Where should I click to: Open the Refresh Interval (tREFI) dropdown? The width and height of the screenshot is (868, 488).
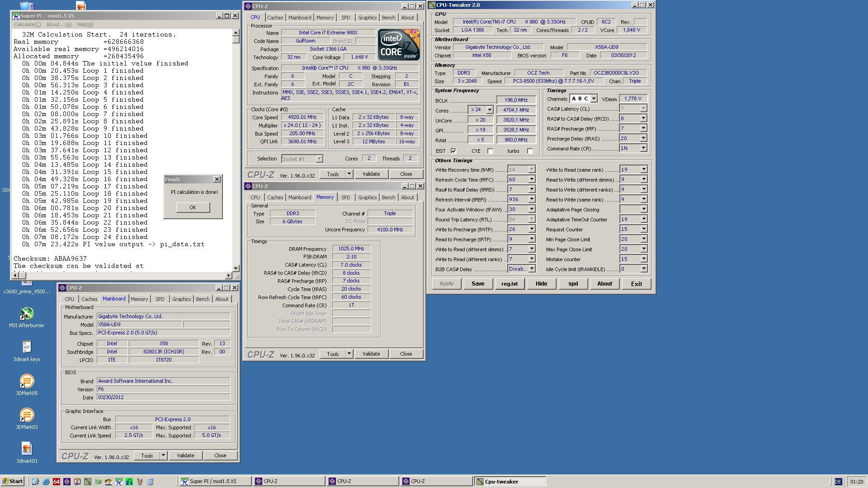pyautogui.click(x=532, y=199)
